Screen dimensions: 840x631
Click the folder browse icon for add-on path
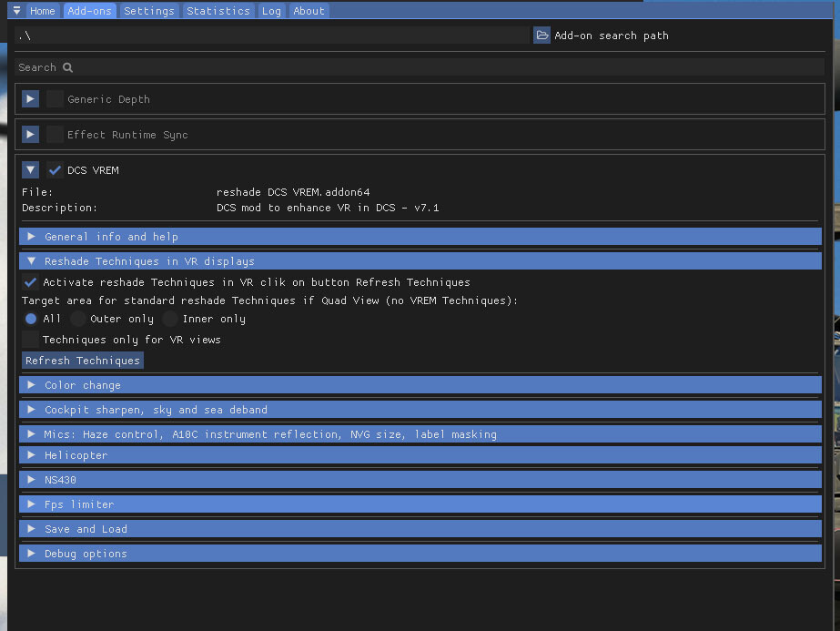541,36
